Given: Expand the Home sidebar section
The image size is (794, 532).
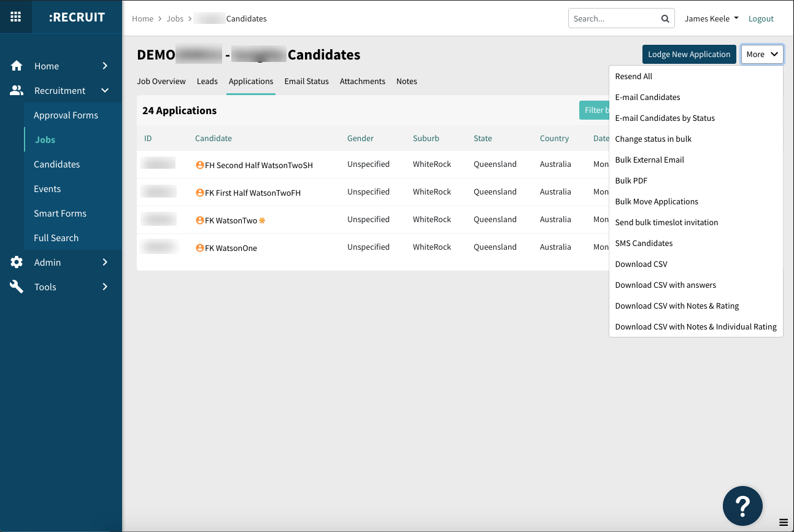Looking at the screenshot, I should tap(106, 66).
